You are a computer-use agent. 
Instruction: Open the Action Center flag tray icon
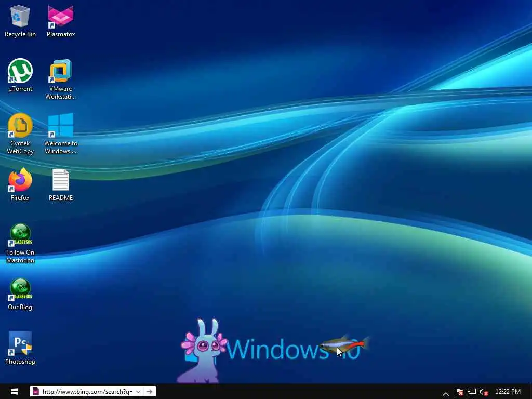point(459,392)
